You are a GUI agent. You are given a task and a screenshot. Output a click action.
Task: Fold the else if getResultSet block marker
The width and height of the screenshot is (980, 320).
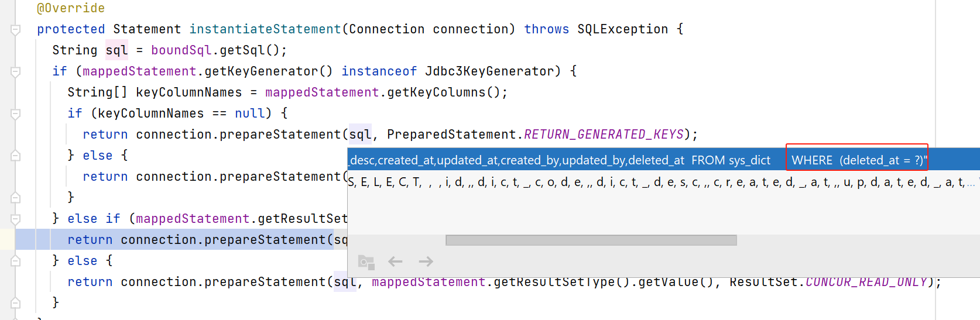[x=16, y=219]
